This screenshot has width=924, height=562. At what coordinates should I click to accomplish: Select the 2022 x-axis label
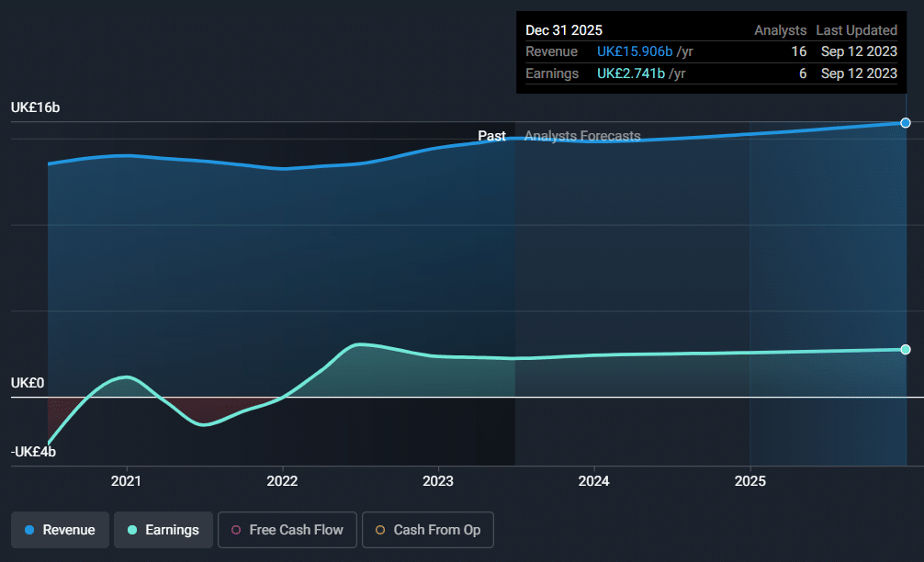tap(282, 481)
